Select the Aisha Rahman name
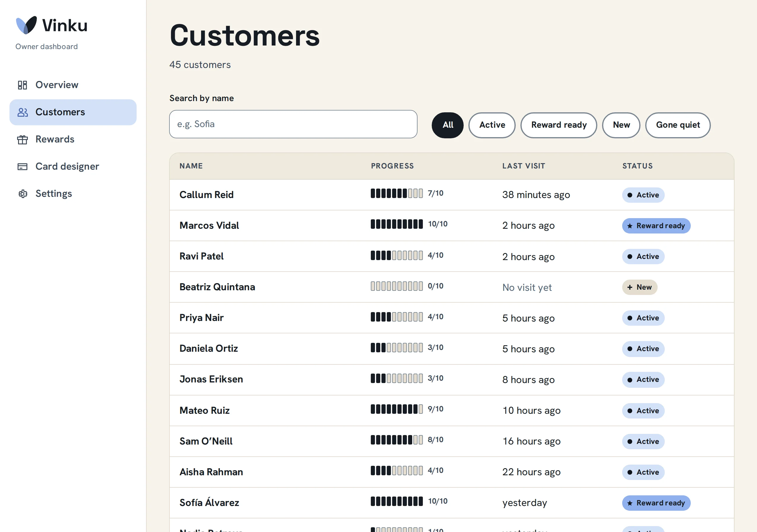This screenshot has width=757, height=532. 211,472
